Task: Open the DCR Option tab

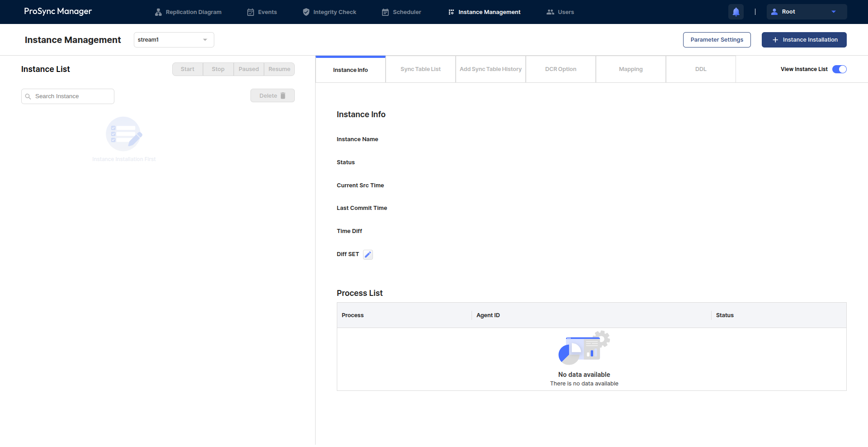Action: click(x=561, y=69)
